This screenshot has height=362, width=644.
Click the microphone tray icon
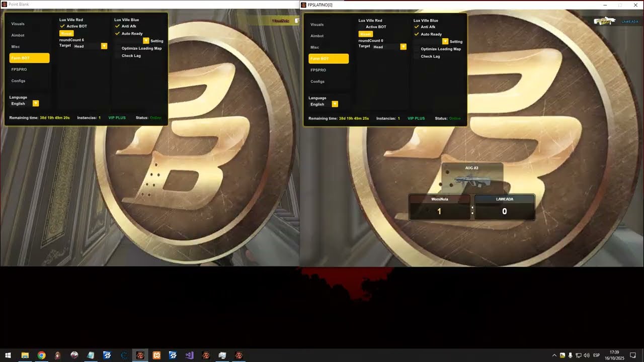570,355
